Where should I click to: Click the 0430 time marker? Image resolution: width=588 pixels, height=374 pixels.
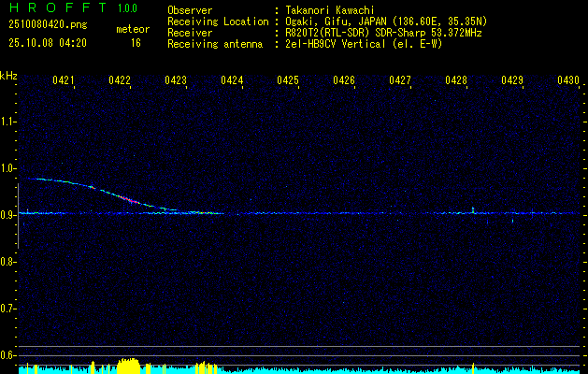pyautogui.click(x=568, y=81)
